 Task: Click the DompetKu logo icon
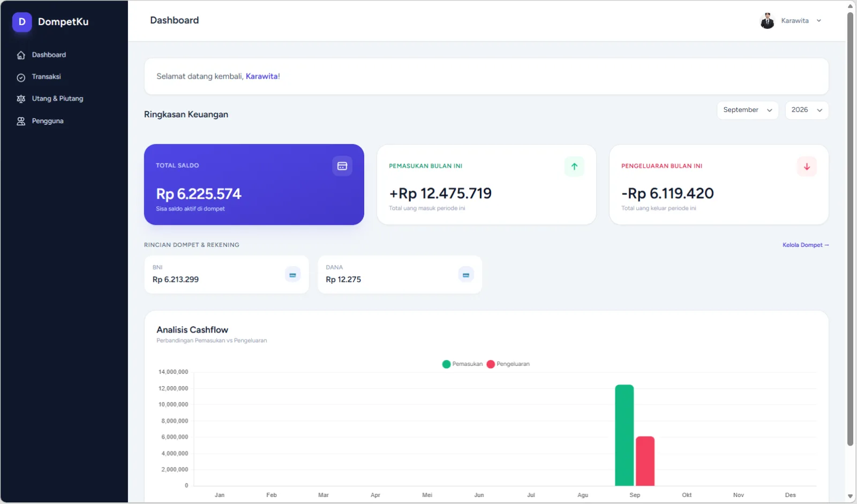[x=22, y=22]
